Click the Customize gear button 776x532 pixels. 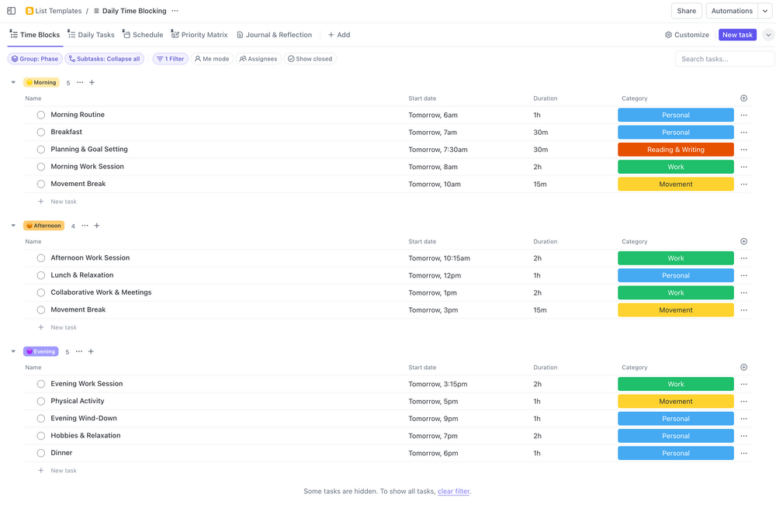pyautogui.click(x=687, y=35)
